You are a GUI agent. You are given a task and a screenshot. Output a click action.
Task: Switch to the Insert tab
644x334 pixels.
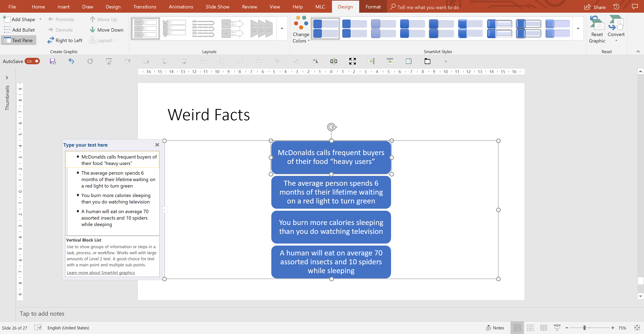[x=63, y=7]
